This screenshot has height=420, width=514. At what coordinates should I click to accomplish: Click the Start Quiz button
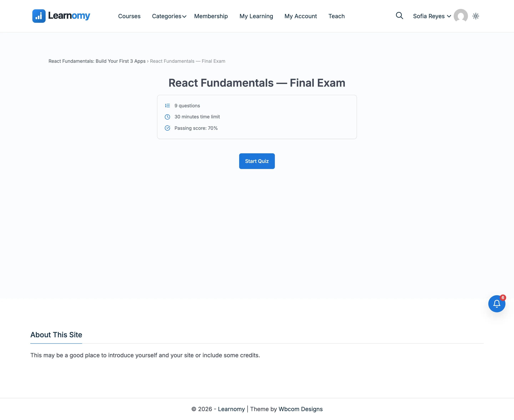[x=257, y=161]
